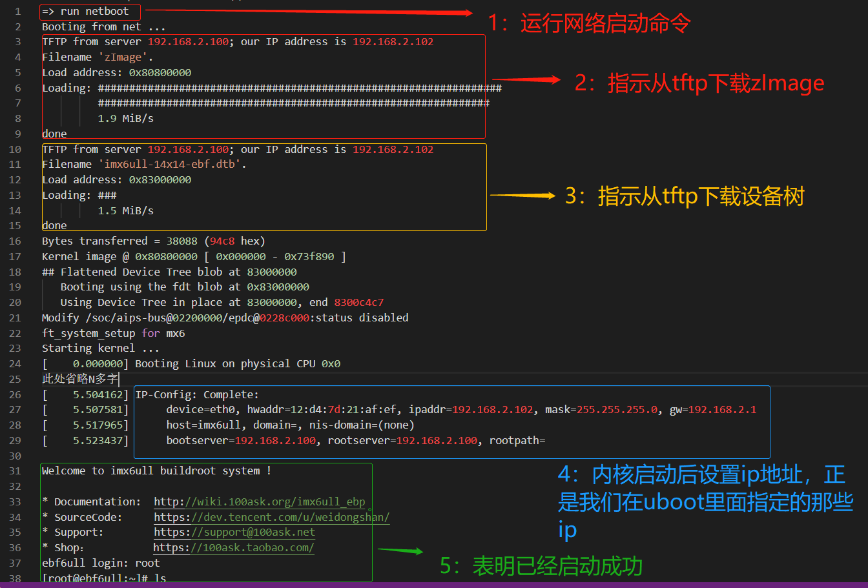868x588 pixels.
Task: Click the 'Modify /soc/aips-bus' status disabled line
Action: click(225, 318)
